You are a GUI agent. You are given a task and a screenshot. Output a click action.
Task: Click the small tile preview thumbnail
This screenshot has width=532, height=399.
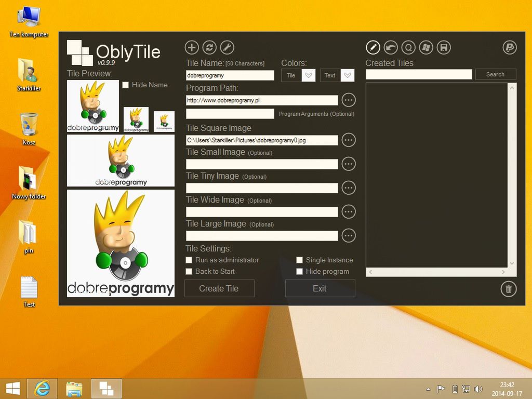[136, 119]
